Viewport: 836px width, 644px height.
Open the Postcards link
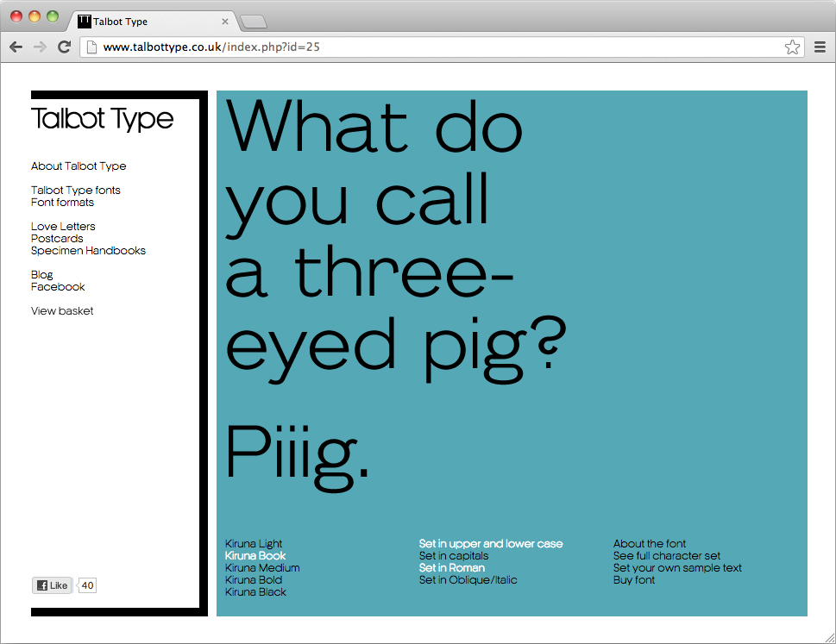click(57, 239)
